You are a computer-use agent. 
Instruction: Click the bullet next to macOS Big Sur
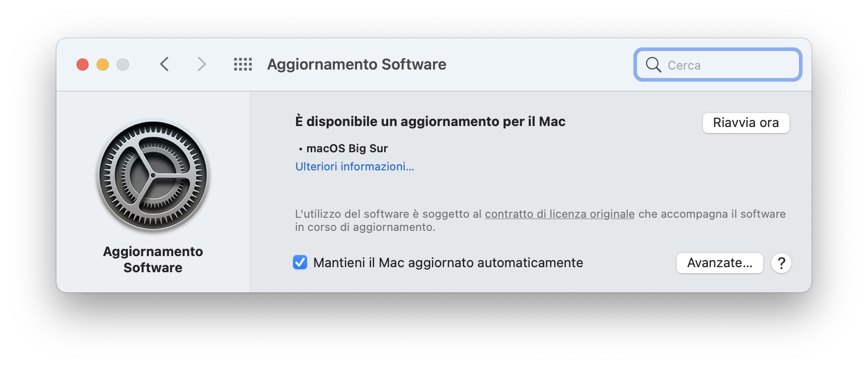(x=301, y=148)
